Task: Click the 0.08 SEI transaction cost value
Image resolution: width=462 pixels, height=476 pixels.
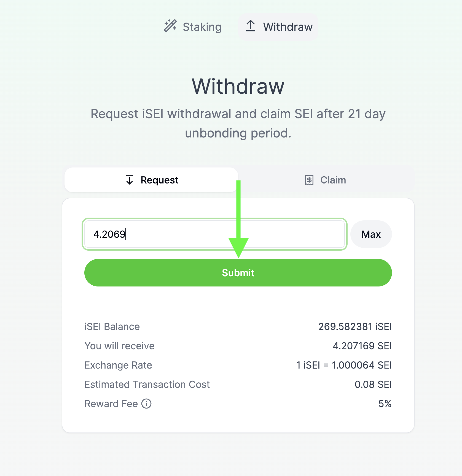Action: tap(373, 384)
